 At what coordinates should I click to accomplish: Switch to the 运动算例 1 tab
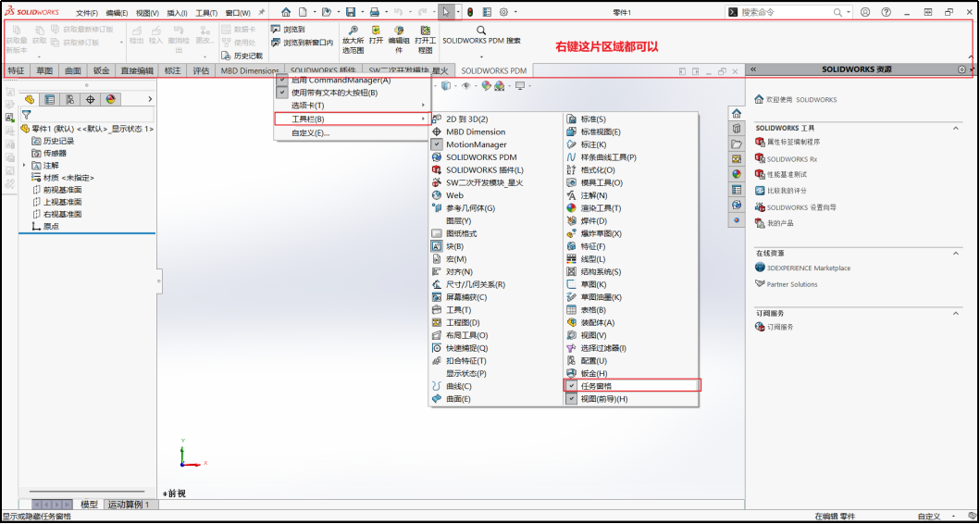[x=129, y=505]
